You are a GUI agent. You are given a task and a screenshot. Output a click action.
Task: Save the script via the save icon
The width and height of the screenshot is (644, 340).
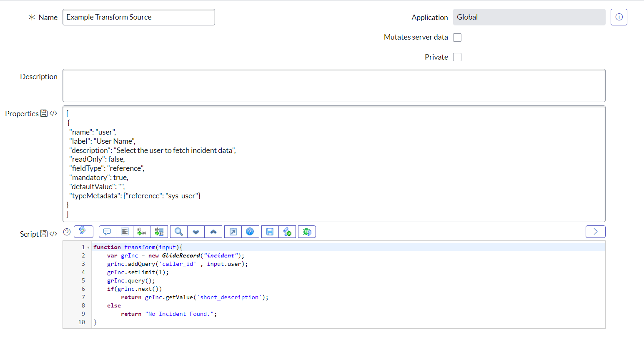[269, 232]
